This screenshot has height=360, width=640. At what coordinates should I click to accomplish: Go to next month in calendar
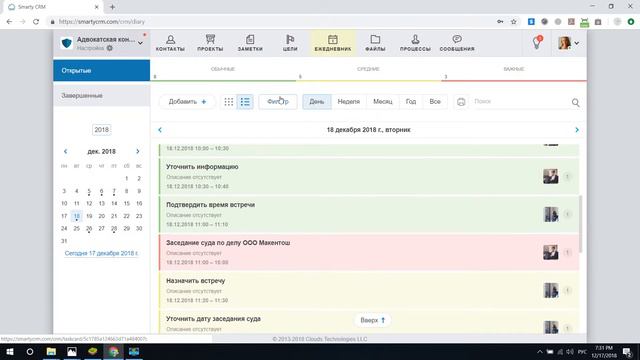138,151
